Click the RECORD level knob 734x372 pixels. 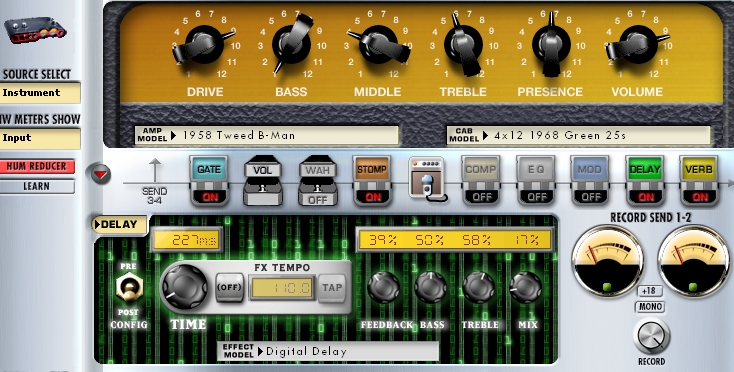click(x=652, y=337)
